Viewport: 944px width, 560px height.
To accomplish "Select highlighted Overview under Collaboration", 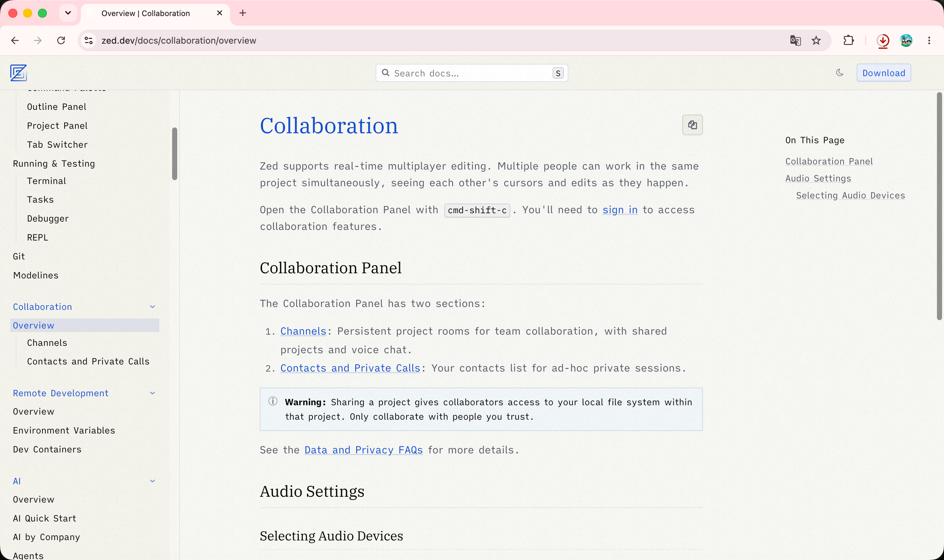I will (x=84, y=325).
